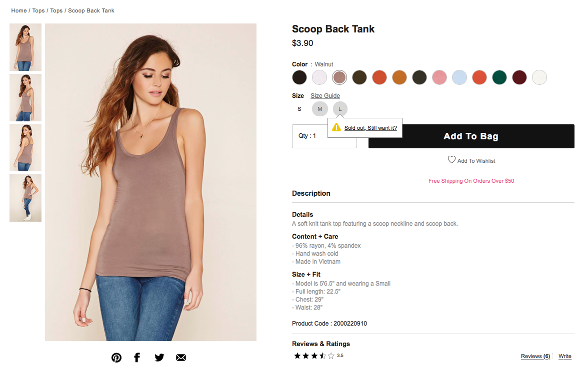Share product on Facebook

137,358
